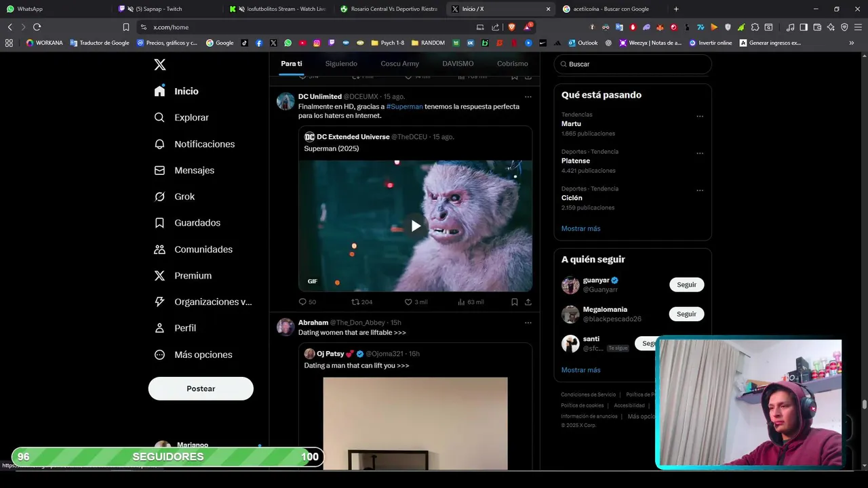
Task: Open Premium in the sidebar
Action: pyautogui.click(x=182, y=275)
